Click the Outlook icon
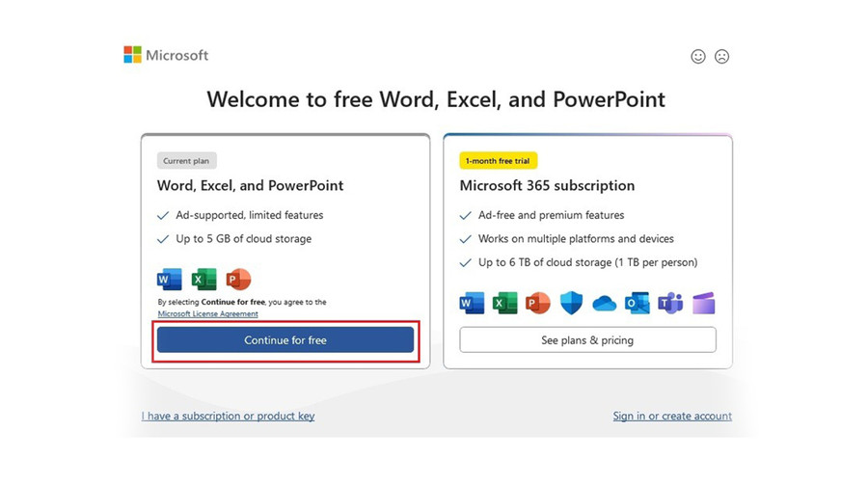Screen dimensions: 868x485 point(637,303)
